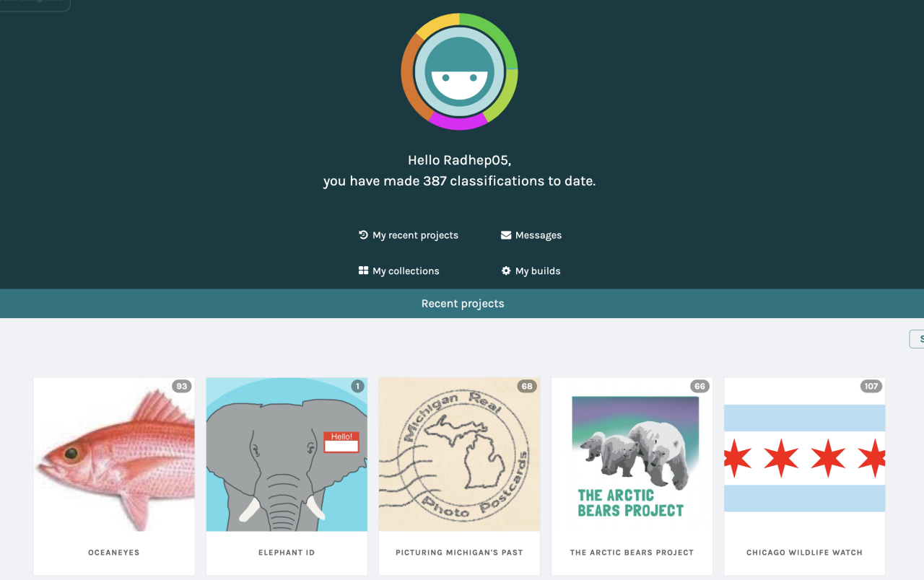Click The Arctic Bears Project title label
The height and width of the screenshot is (580, 924).
[632, 553]
